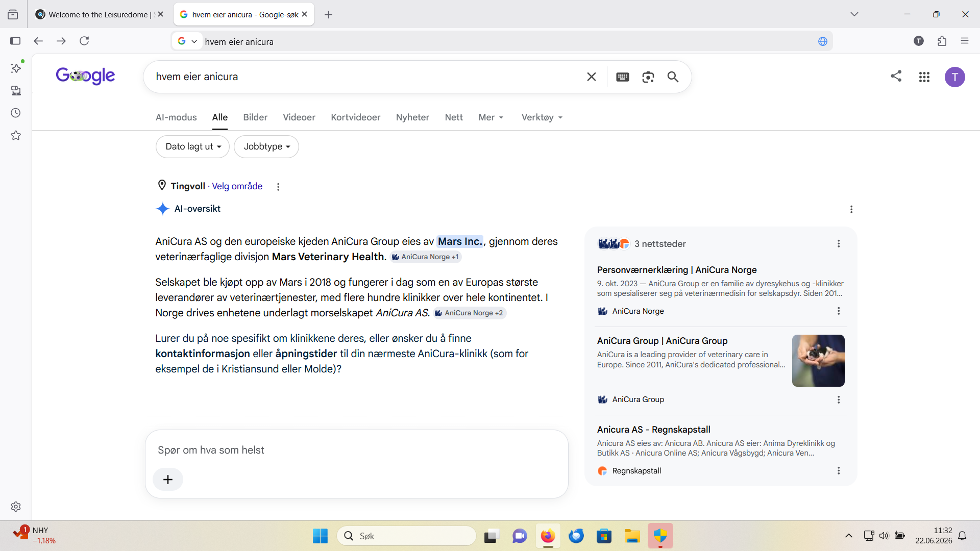Open options for the AniCura Norge source

coord(839,311)
